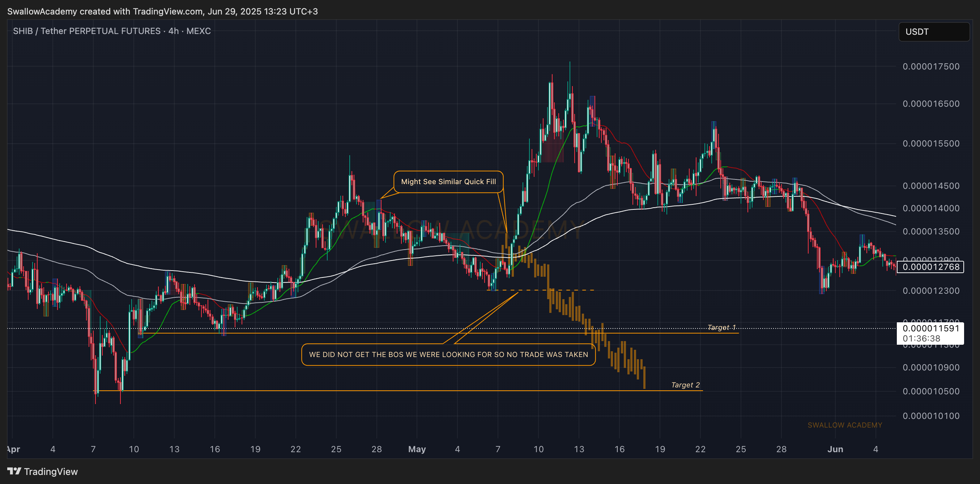This screenshot has height=484, width=980.
Task: Click price axis value 0.000016500
Action: point(931,103)
